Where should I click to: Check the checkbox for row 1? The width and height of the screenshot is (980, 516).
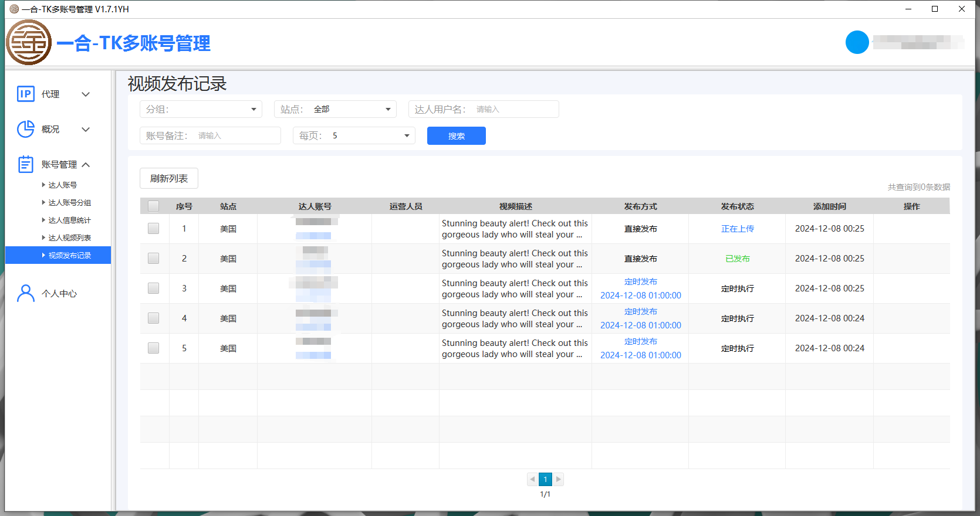pos(154,229)
